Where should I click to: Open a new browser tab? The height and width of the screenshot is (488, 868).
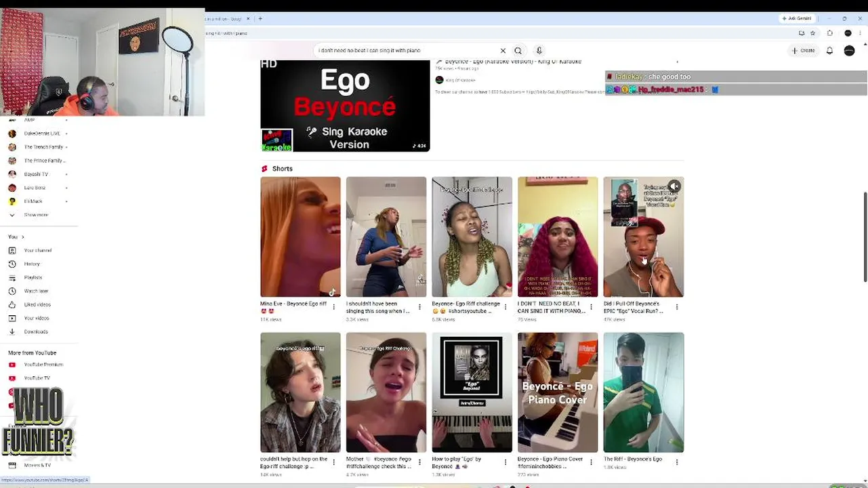pyautogui.click(x=260, y=18)
